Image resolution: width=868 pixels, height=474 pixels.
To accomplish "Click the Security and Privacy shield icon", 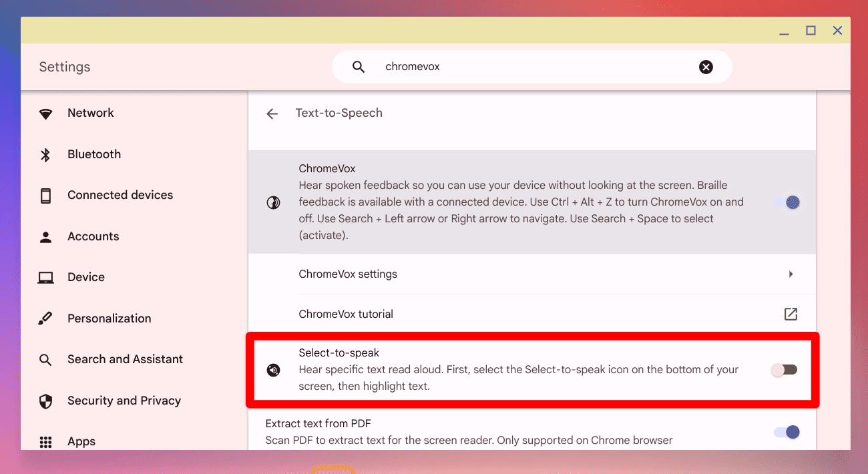I will click(45, 401).
